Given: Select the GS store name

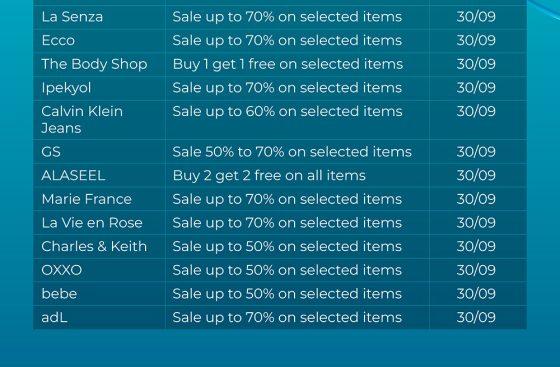Looking at the screenshot, I should 51,152.
